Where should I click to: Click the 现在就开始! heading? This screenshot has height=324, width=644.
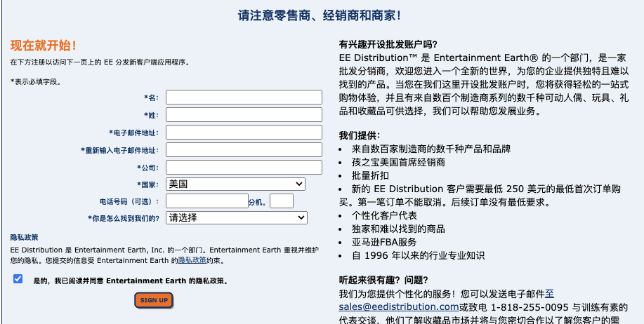43,46
